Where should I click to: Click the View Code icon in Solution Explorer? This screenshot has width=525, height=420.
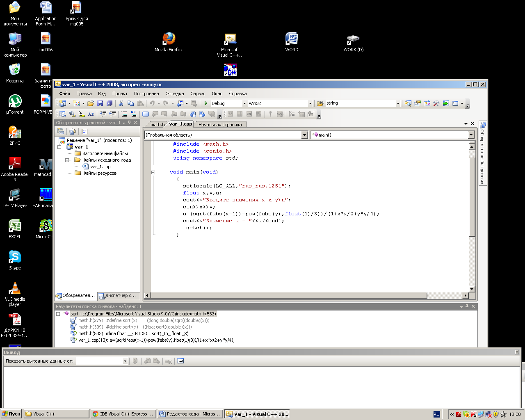coord(84,131)
